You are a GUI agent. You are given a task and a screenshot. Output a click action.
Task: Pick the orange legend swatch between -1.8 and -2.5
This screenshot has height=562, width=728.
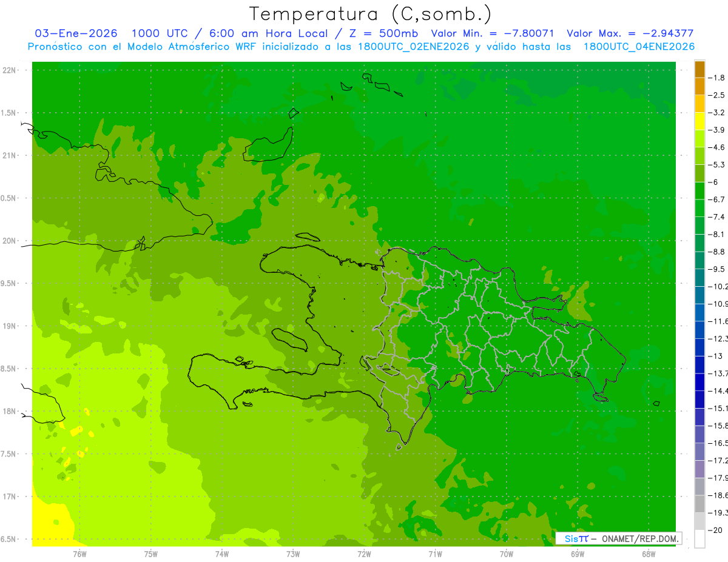click(x=699, y=86)
